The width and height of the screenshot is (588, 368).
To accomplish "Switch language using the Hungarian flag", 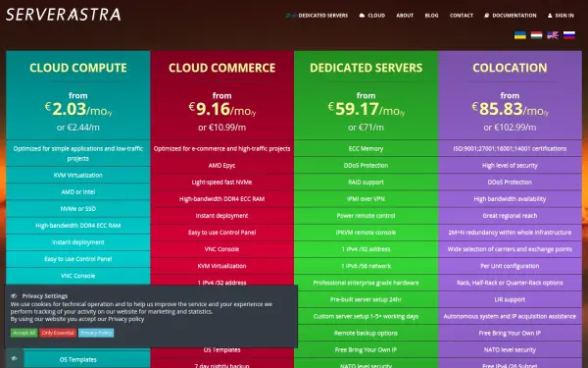I will click(536, 35).
